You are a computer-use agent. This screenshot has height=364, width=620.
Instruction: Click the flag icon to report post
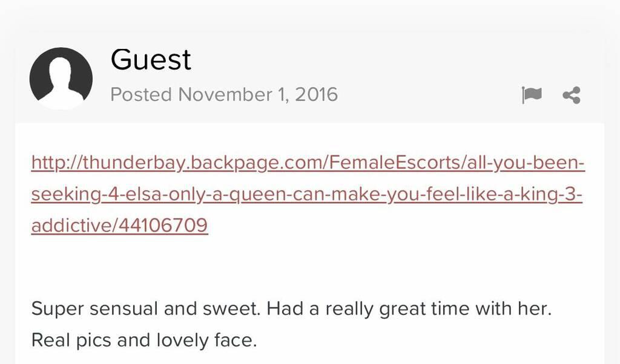pyautogui.click(x=531, y=95)
